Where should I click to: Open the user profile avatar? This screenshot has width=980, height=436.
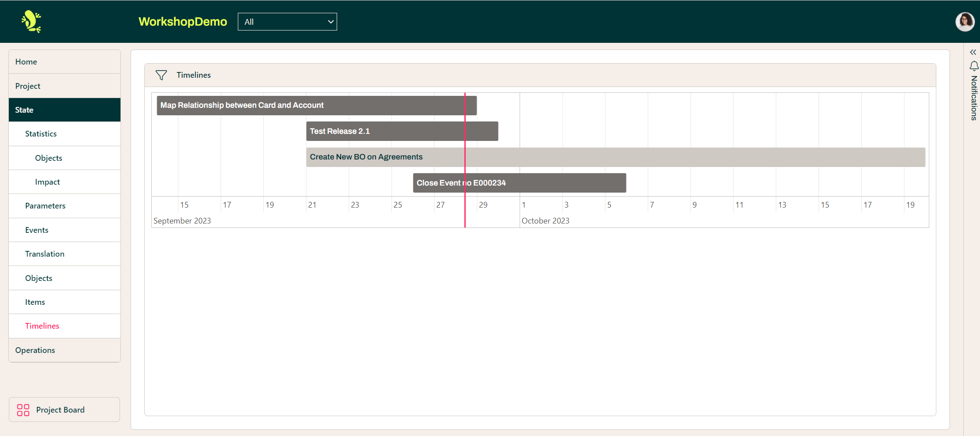tap(965, 21)
